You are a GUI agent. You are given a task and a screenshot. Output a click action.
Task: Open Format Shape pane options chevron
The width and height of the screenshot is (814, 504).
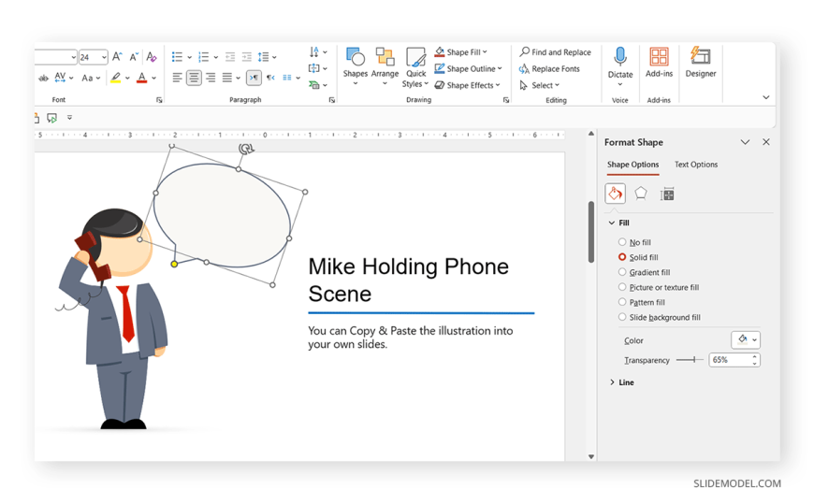tap(745, 142)
